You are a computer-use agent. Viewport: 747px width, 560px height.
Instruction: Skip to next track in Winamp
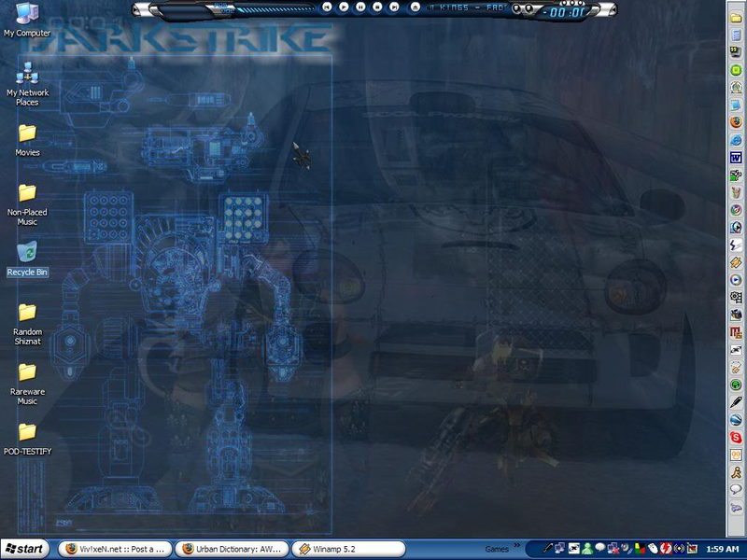pyautogui.click(x=394, y=7)
